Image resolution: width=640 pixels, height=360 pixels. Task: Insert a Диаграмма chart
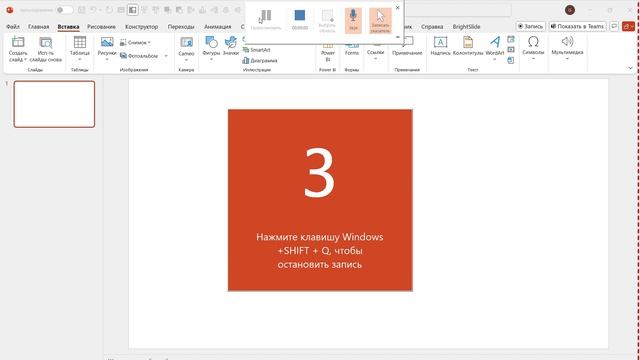pyautogui.click(x=260, y=60)
